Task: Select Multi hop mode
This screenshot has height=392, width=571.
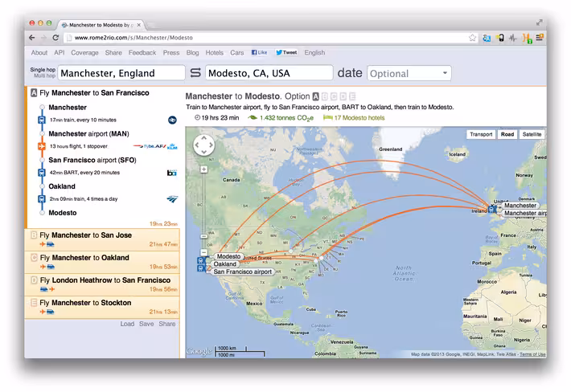Action: 44,76
